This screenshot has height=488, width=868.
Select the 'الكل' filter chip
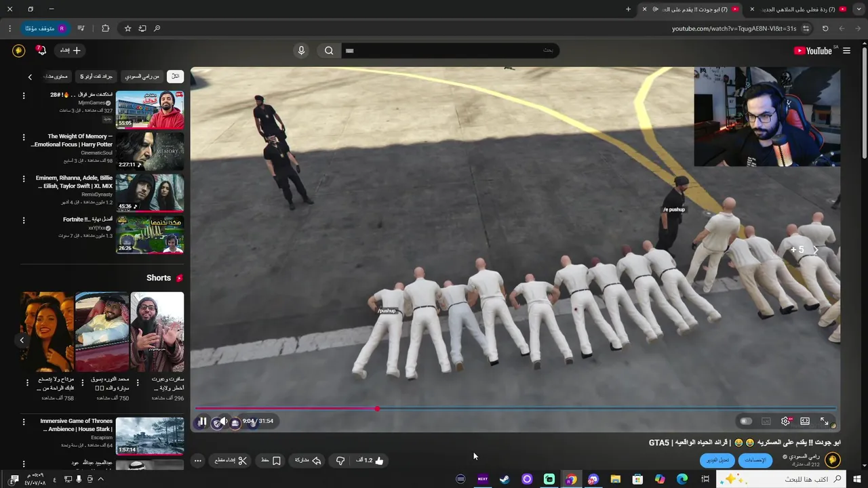click(x=175, y=77)
